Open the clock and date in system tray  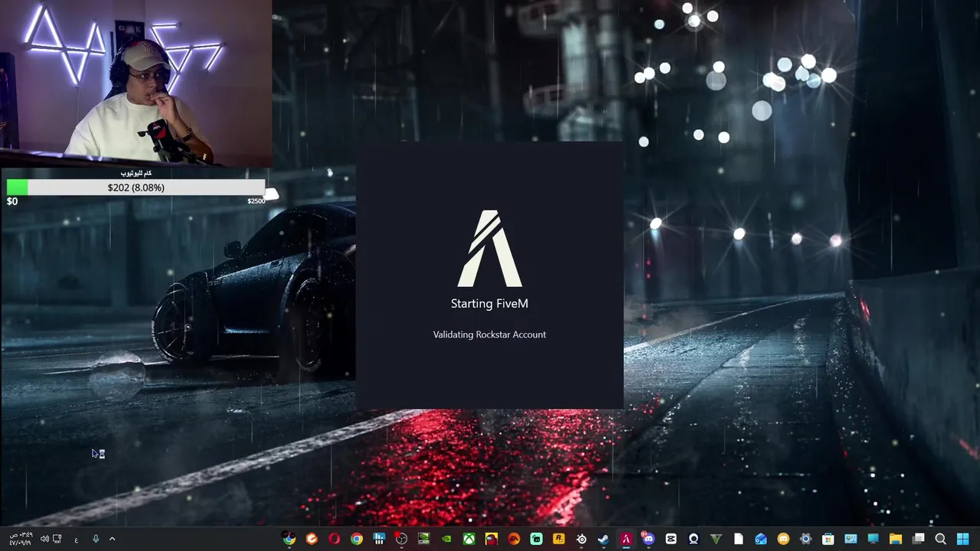coord(21,539)
